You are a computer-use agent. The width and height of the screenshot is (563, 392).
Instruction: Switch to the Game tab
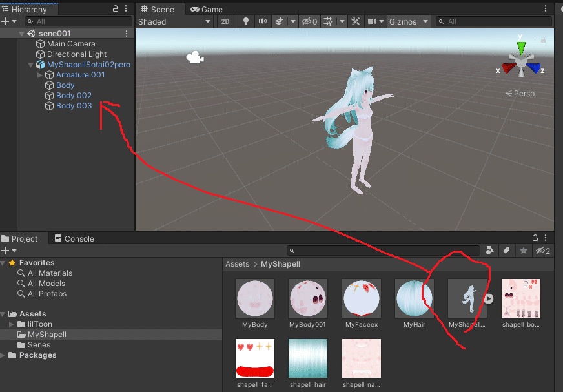click(207, 9)
